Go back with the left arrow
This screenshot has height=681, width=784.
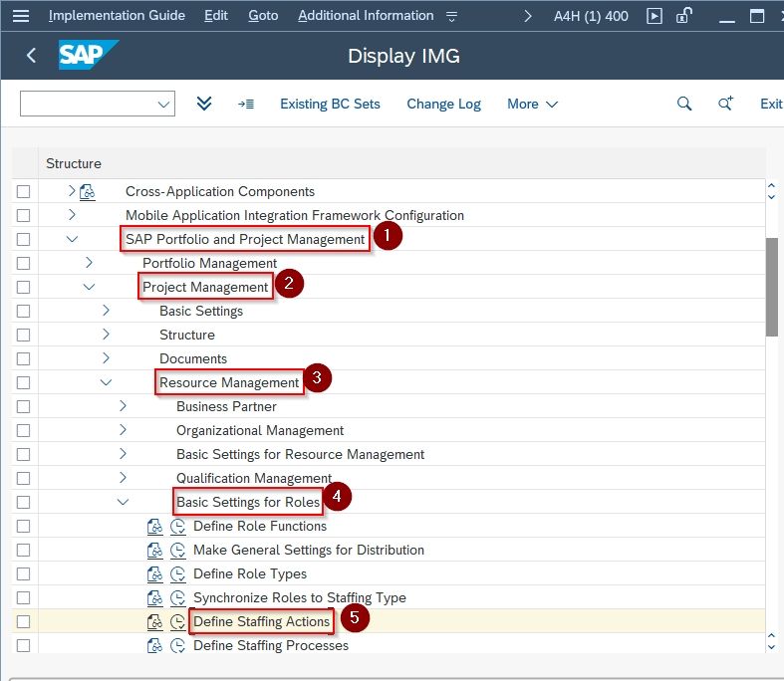pyautogui.click(x=31, y=55)
